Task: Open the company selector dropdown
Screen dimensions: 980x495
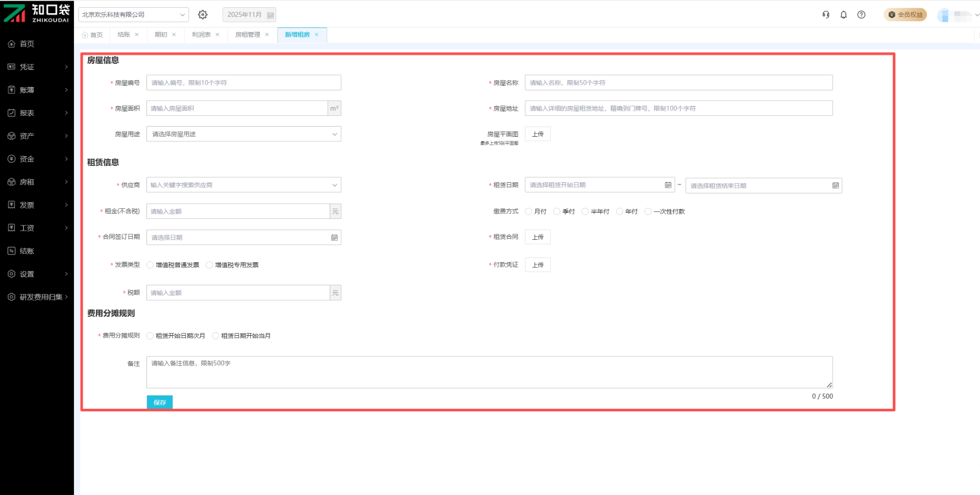Action: click(x=133, y=15)
